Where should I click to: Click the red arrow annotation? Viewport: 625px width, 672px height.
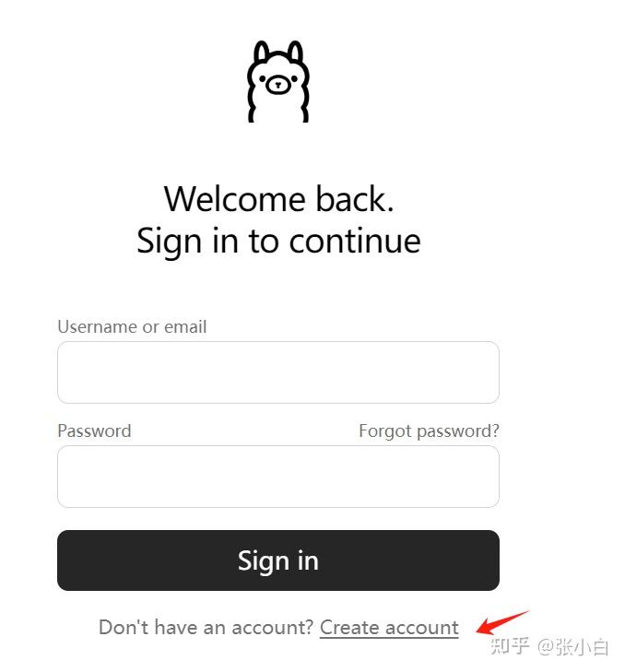click(502, 623)
